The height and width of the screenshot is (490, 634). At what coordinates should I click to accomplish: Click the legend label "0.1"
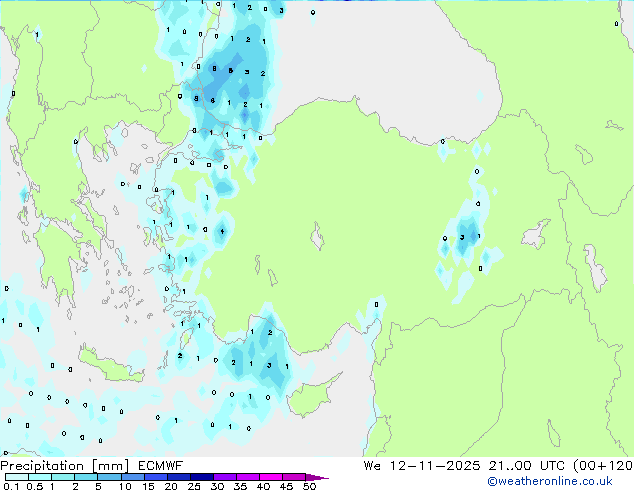coord(11,486)
